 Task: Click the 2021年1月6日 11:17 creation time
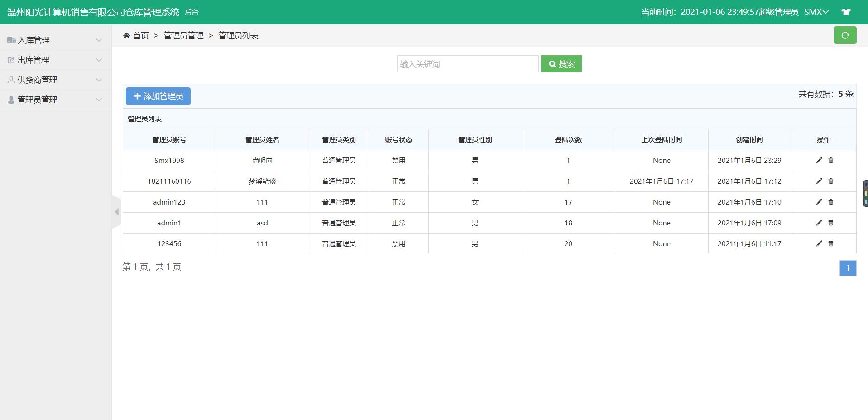coord(749,243)
